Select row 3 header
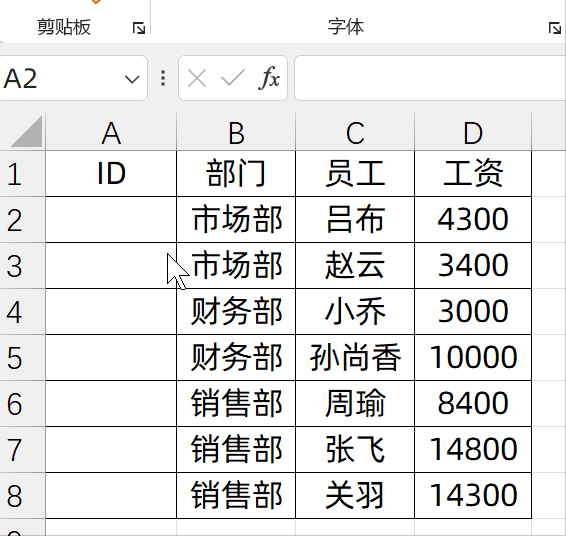This screenshot has width=566, height=536. click(x=22, y=265)
